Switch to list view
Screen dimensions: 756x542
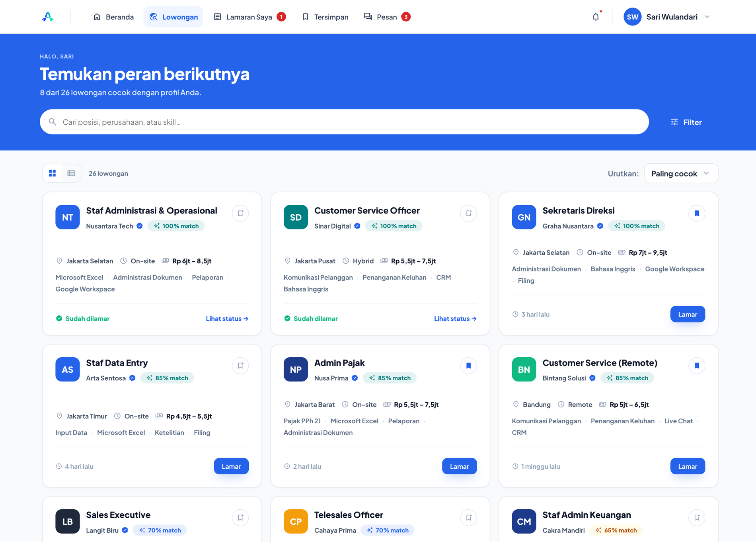coord(71,173)
